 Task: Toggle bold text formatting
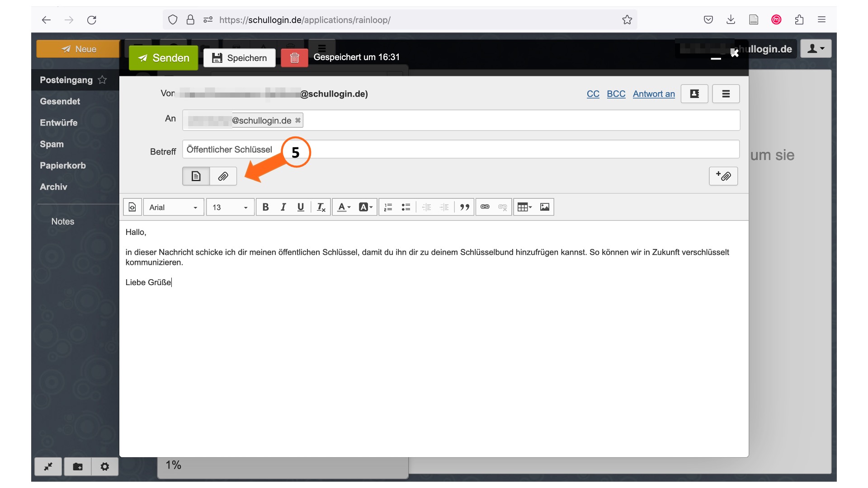pyautogui.click(x=265, y=207)
